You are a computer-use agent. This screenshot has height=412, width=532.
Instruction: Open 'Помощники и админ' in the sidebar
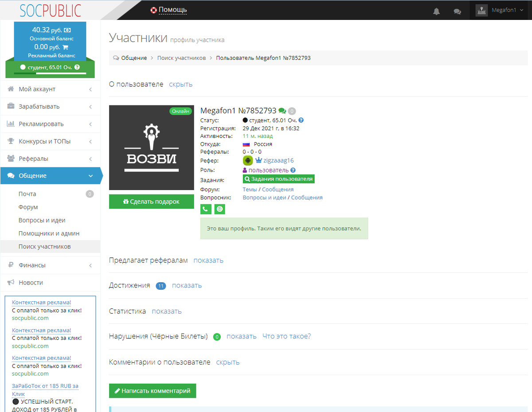point(50,233)
